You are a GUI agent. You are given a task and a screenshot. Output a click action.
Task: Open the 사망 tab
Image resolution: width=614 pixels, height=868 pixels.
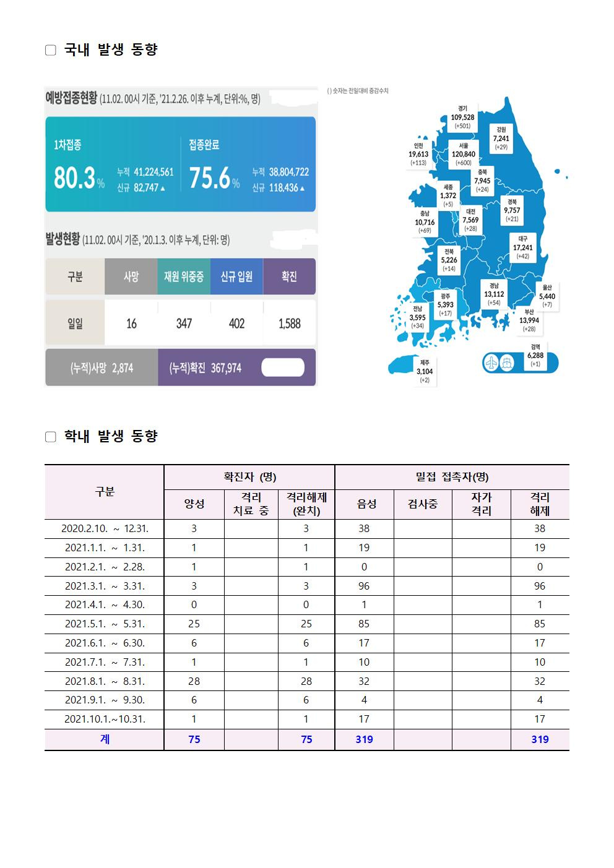tap(131, 277)
